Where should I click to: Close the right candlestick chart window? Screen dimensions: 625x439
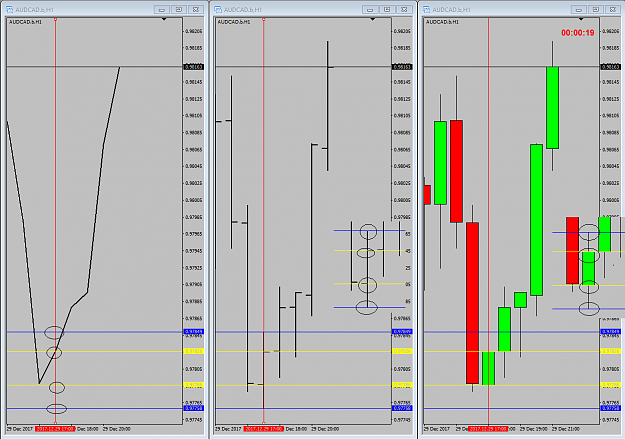pos(613,10)
